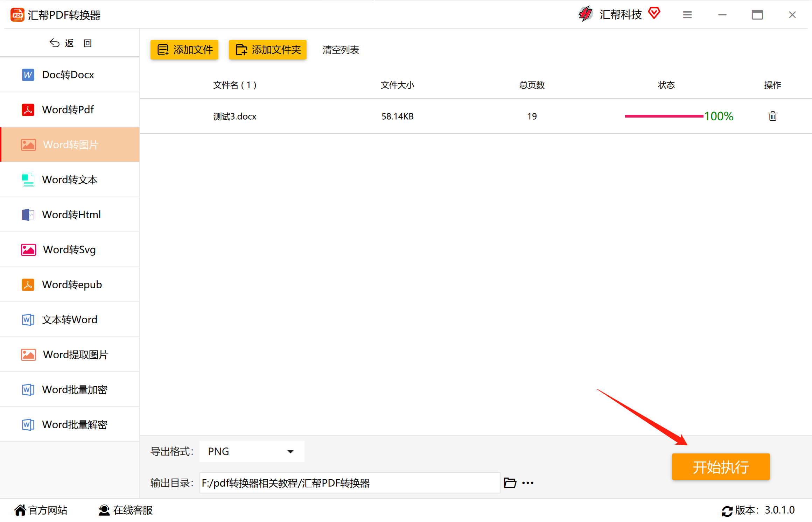812x522 pixels.
Task: Click the 在线客服 headset icon
Action: [x=104, y=510]
